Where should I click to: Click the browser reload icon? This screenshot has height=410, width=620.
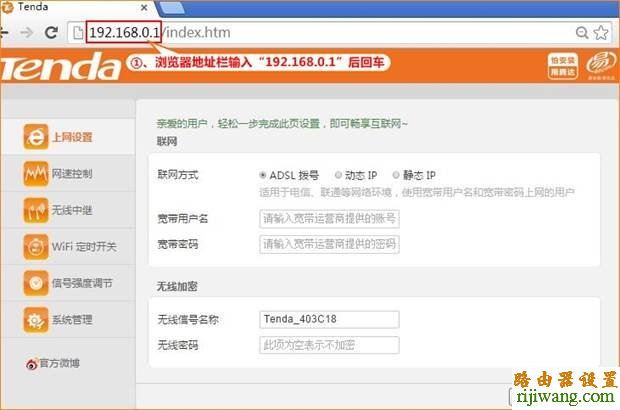[x=51, y=32]
